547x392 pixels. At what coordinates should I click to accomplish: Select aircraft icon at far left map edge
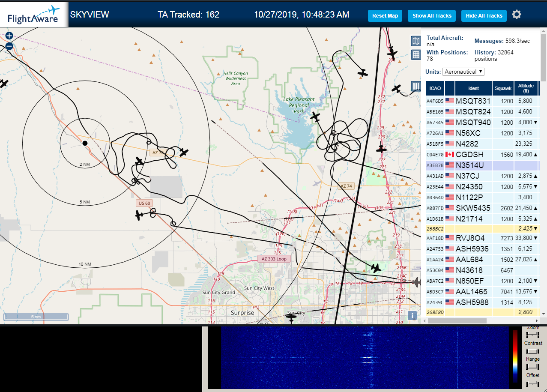coord(3,84)
